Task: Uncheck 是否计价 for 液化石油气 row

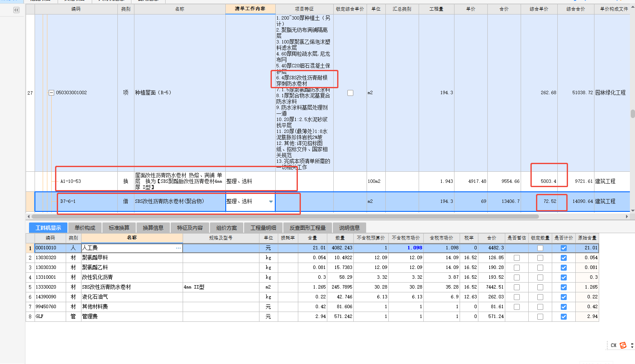Action: pos(564,297)
